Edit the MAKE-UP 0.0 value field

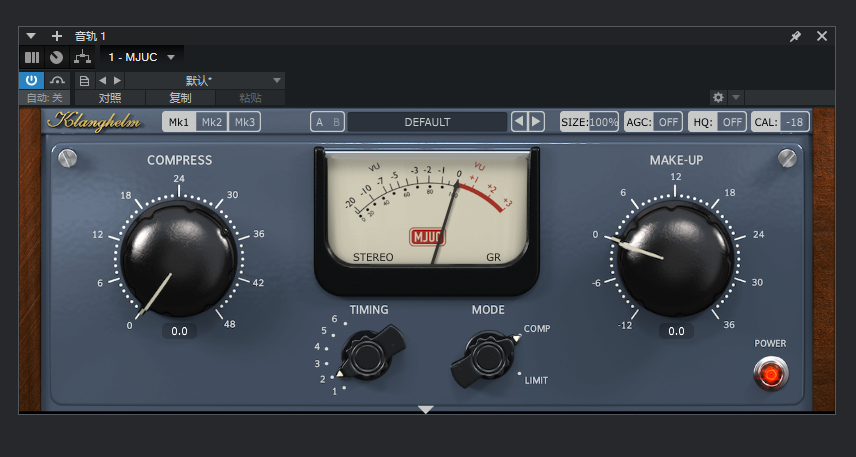(x=676, y=331)
